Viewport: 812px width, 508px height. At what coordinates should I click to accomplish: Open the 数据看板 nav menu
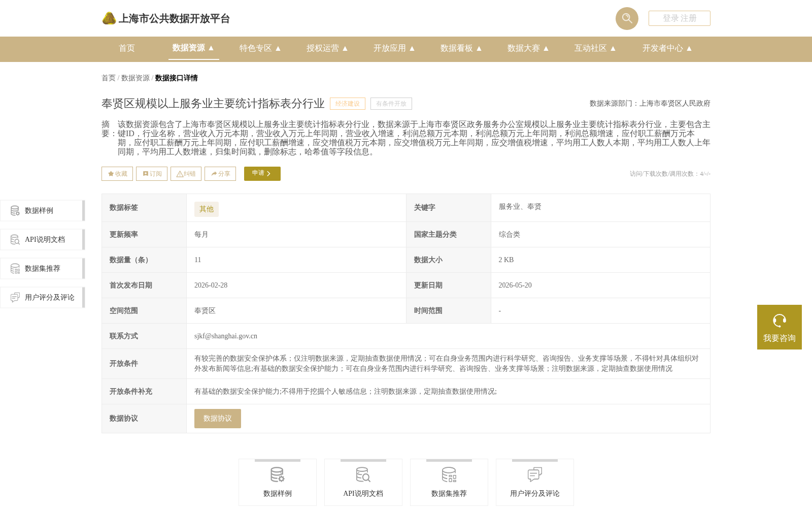point(456,48)
